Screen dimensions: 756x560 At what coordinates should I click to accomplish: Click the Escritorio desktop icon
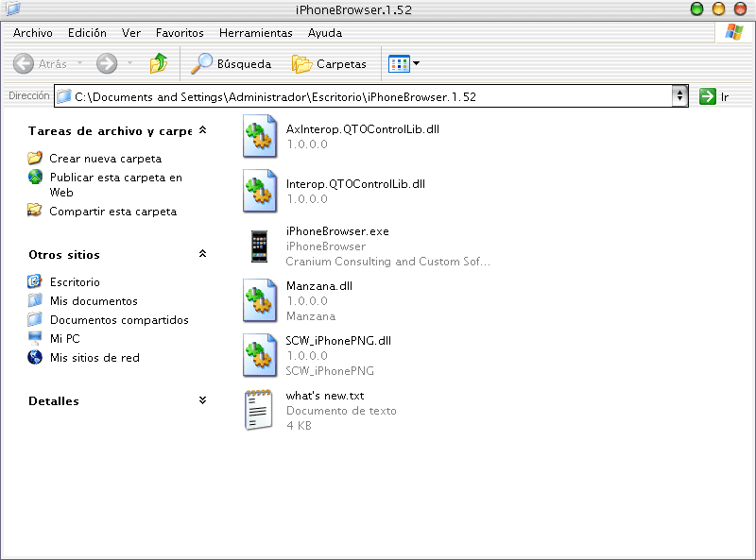pos(35,281)
